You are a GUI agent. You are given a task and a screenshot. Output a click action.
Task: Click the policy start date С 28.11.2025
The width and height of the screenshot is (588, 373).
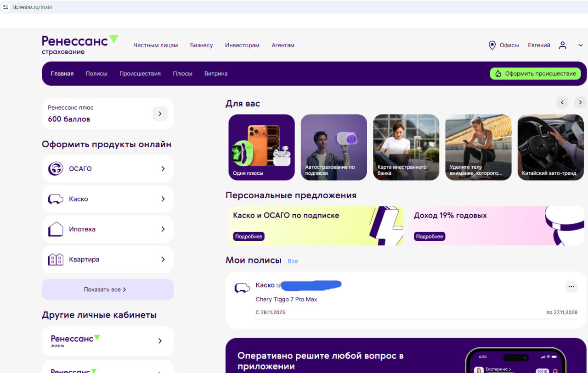[x=270, y=312]
